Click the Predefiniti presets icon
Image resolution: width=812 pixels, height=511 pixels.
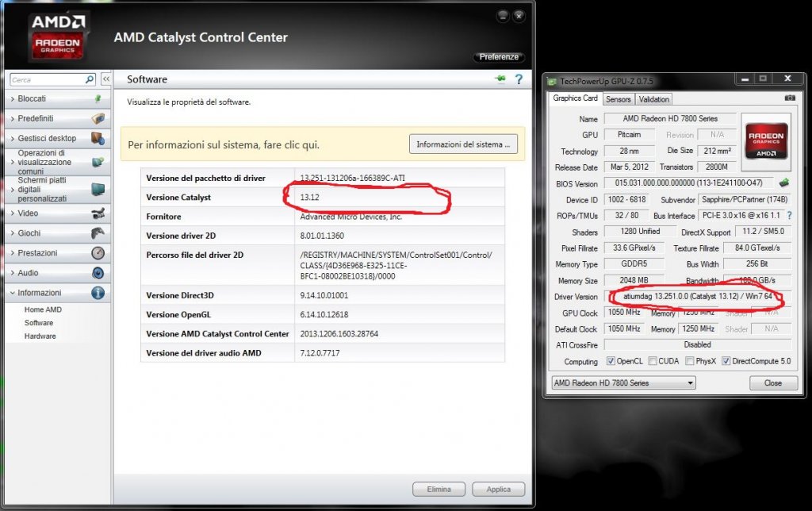(98, 119)
